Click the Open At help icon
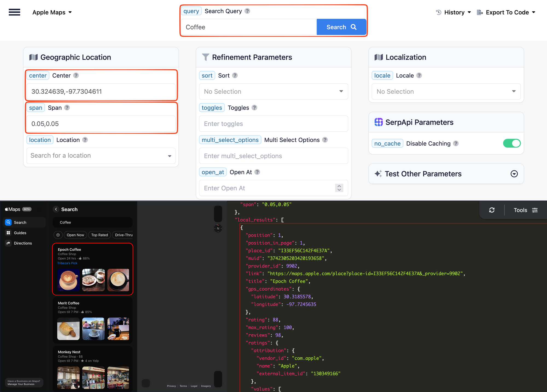This screenshot has height=392, width=547. pyautogui.click(x=257, y=172)
